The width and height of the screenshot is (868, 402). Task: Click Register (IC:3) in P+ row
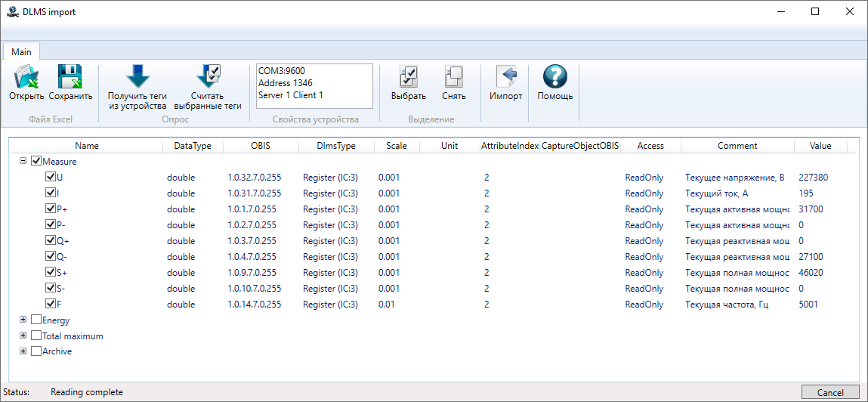[x=330, y=209]
